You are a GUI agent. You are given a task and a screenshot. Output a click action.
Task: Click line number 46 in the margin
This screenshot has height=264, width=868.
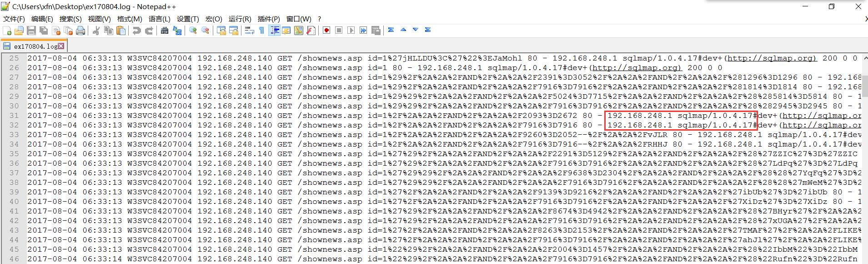(x=14, y=259)
